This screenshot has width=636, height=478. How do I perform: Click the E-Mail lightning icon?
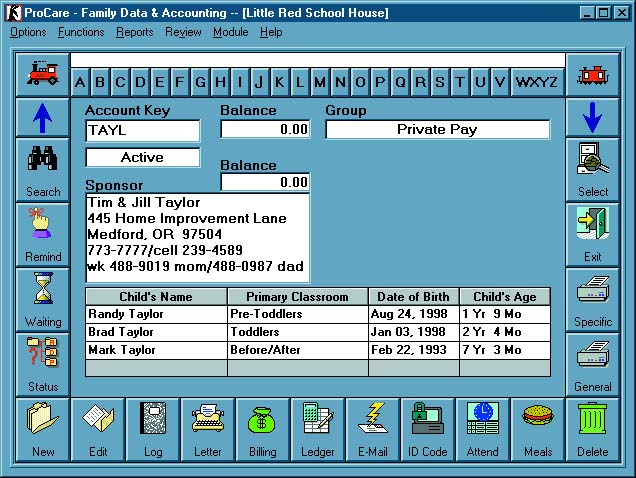coord(373,428)
